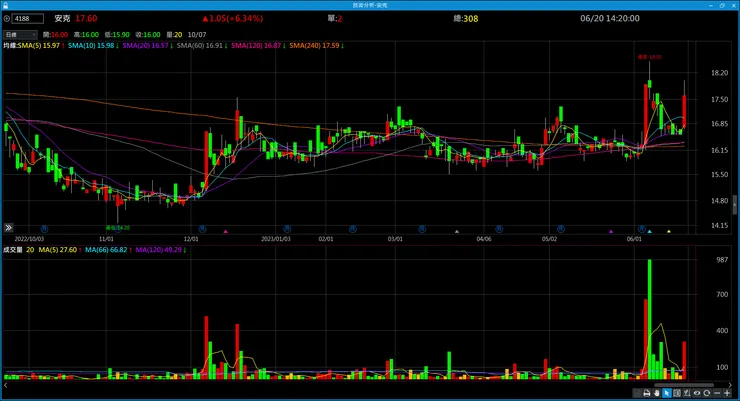Click the change value 1.05(+6.34%)

pyautogui.click(x=236, y=18)
